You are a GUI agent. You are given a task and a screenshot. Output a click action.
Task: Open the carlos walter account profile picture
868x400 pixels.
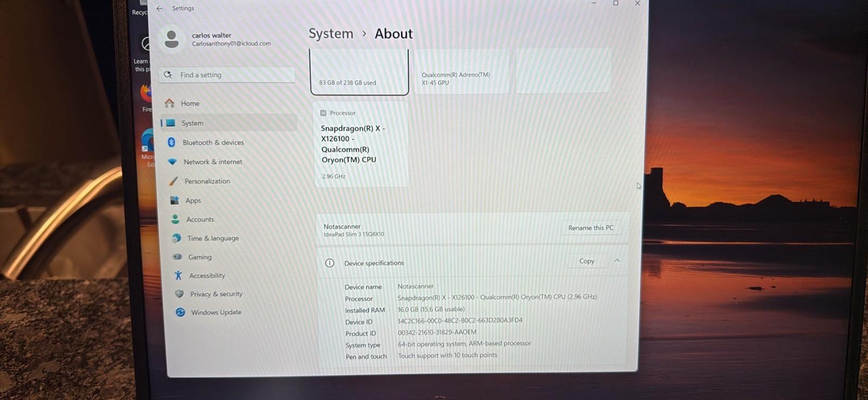[172, 39]
